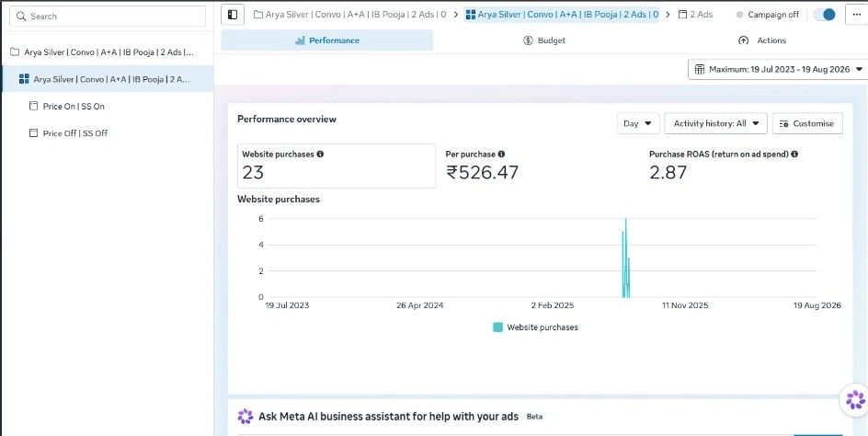The height and width of the screenshot is (436, 868).
Task: Click the ad set grid icon in the sidebar
Action: tap(24, 79)
